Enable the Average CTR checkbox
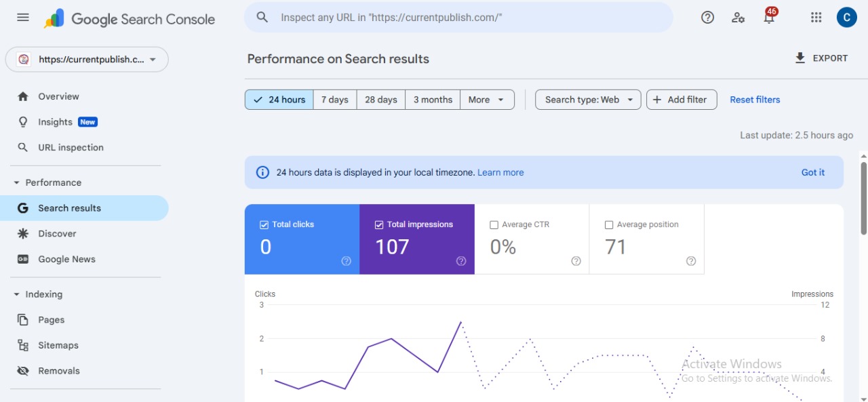Image resolution: width=868 pixels, height=402 pixels. click(x=494, y=225)
